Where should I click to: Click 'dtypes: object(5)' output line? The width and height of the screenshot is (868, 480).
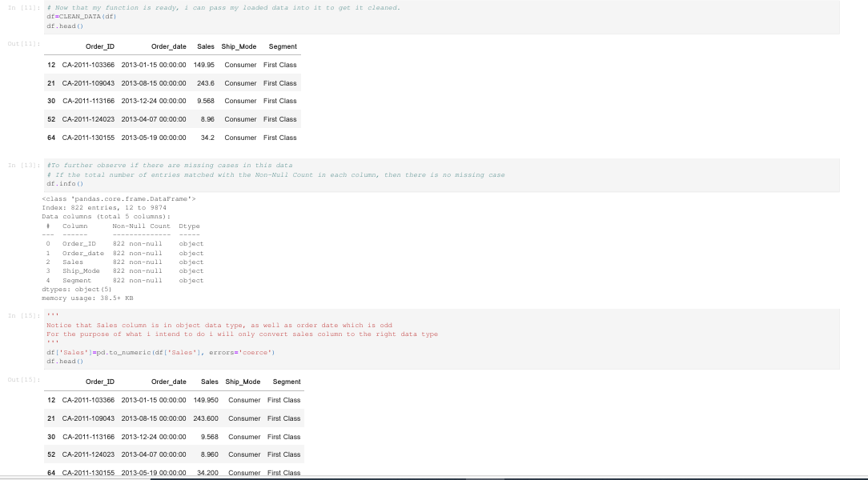77,290
